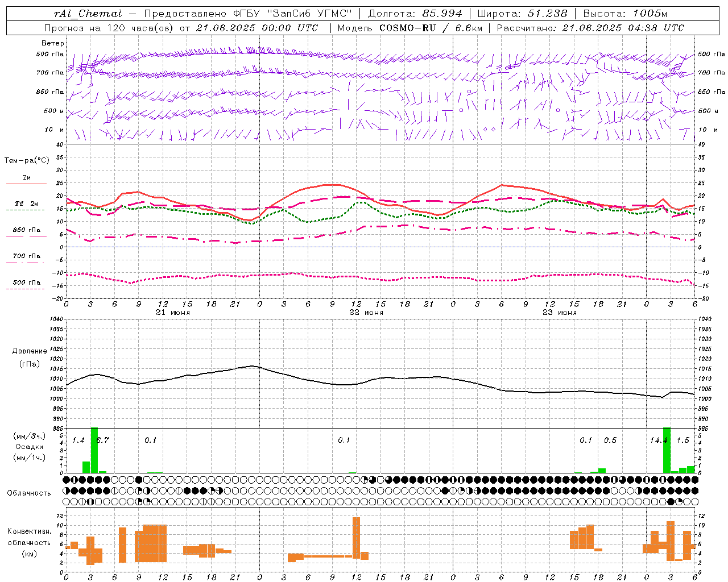
Task: Click the 500 гПа temperature legend entry
Action: pos(26,282)
